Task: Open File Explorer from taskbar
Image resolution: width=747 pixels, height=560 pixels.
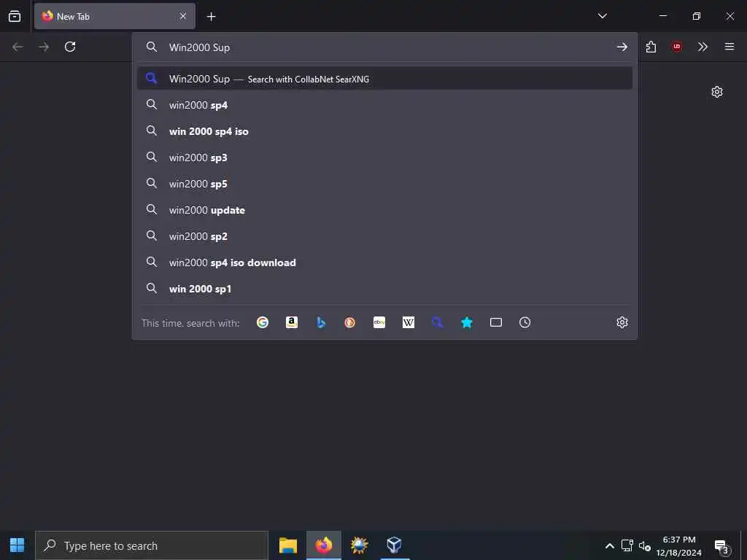Action: (288, 545)
